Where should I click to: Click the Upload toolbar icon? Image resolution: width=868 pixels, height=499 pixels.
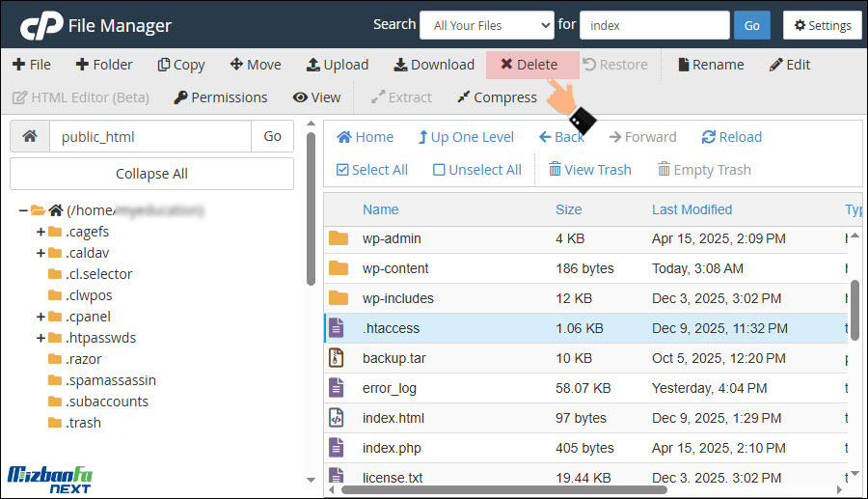tap(313, 65)
